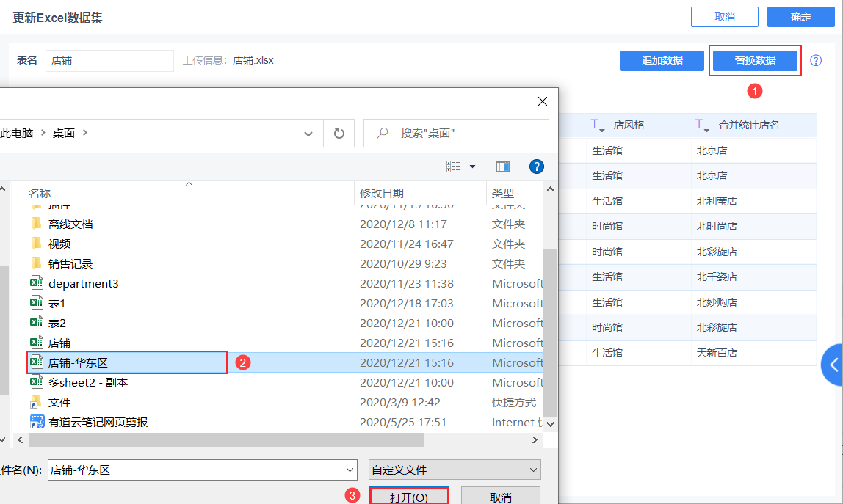Click the vertical scrollbar in file list

click(550, 332)
